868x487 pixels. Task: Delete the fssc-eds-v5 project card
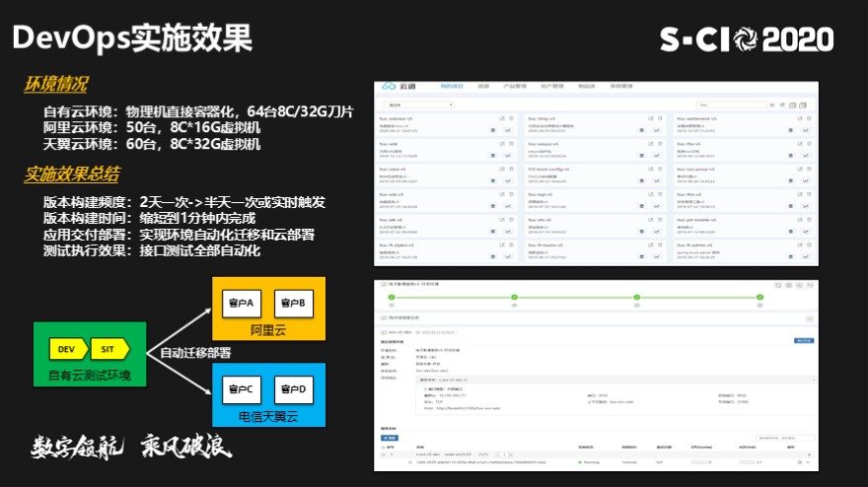[x=512, y=194]
